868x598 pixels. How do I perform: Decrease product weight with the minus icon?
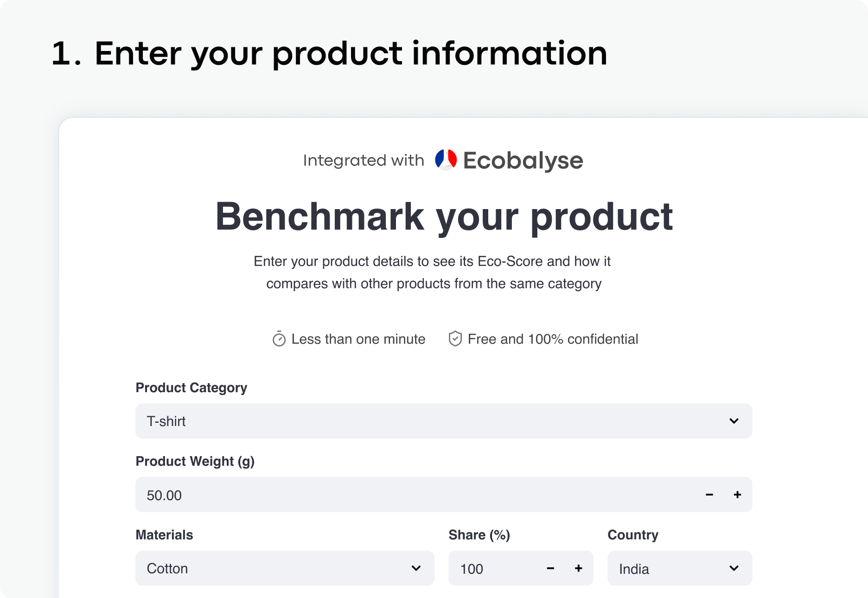(709, 495)
